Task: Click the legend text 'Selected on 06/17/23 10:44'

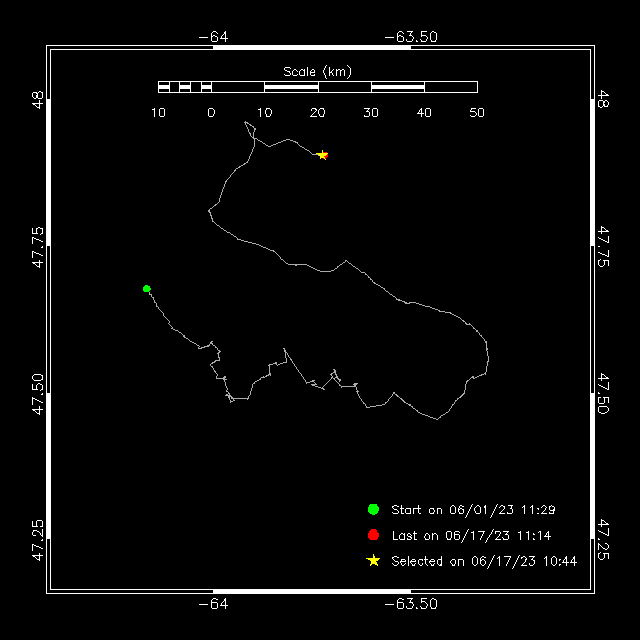Action: (x=484, y=561)
